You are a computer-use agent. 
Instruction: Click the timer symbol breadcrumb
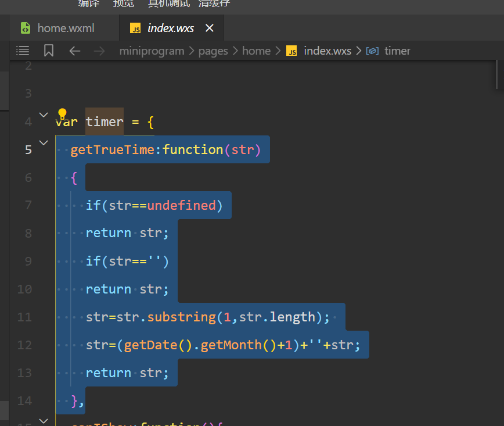[397, 51]
